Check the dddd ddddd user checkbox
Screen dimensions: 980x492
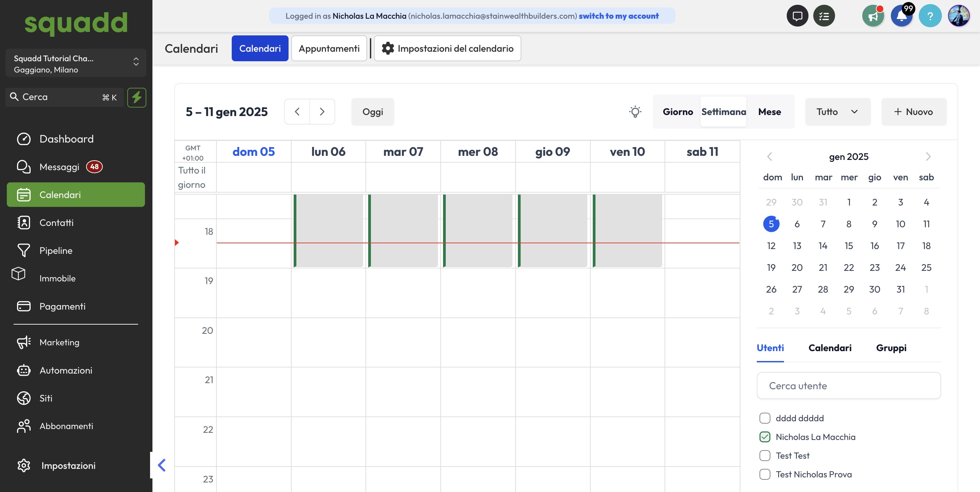(x=765, y=418)
